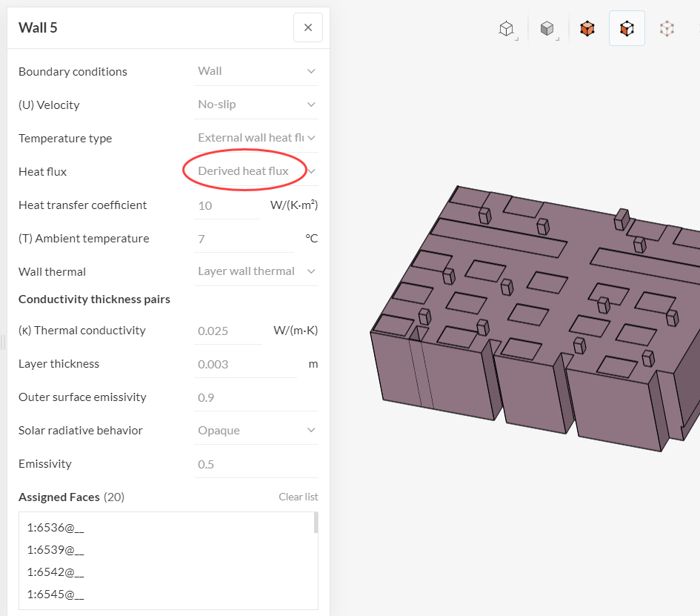Click the assigned faces list scrollbar
Screen dimensions: 700x616
(316, 523)
